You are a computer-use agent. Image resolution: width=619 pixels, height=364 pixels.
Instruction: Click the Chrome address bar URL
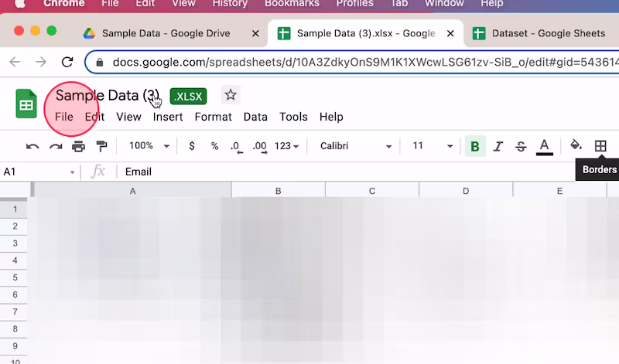[x=365, y=63]
